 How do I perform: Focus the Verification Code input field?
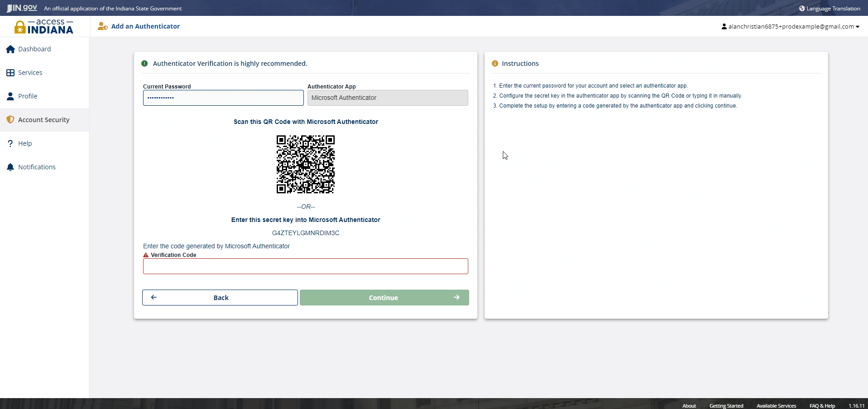305,266
